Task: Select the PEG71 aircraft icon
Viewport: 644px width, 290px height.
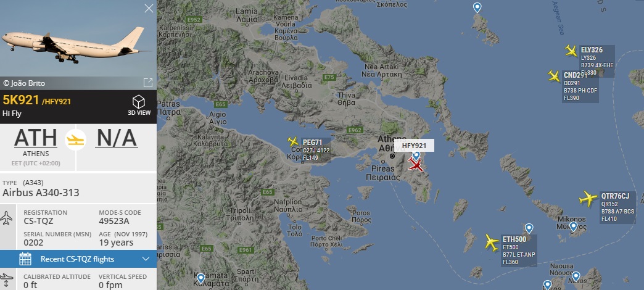Action: click(293, 142)
